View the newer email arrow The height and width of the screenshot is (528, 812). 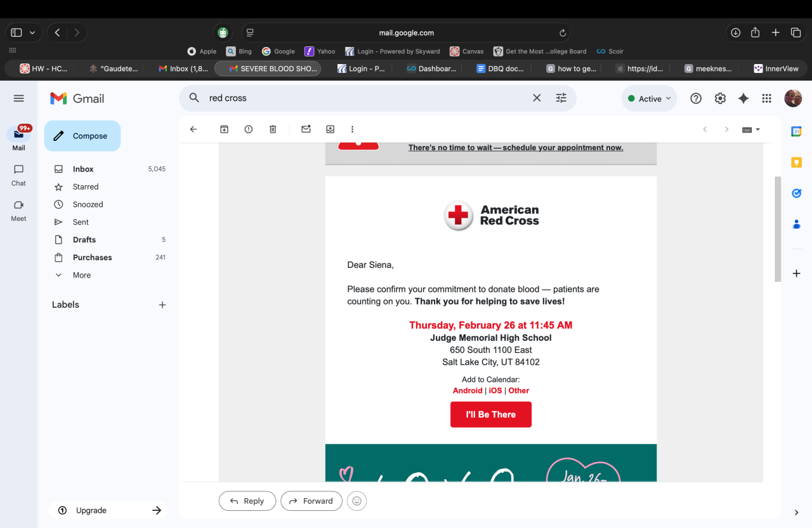pyautogui.click(x=705, y=129)
